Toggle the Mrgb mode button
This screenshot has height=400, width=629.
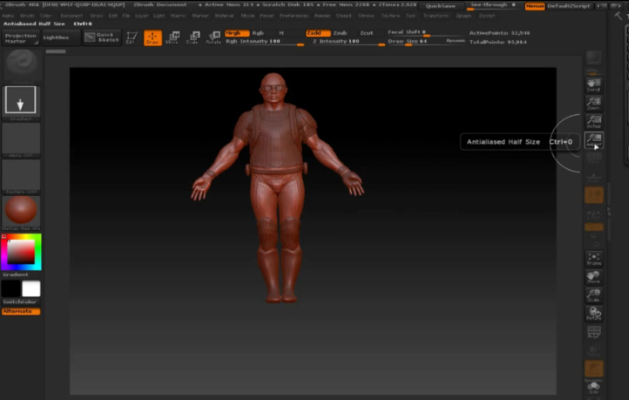pyautogui.click(x=237, y=33)
